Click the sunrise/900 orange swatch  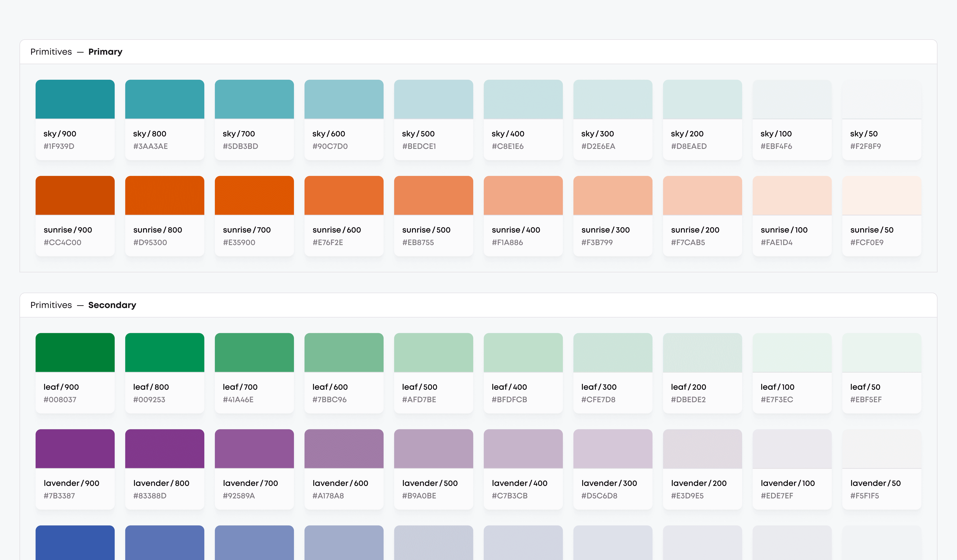point(75,195)
